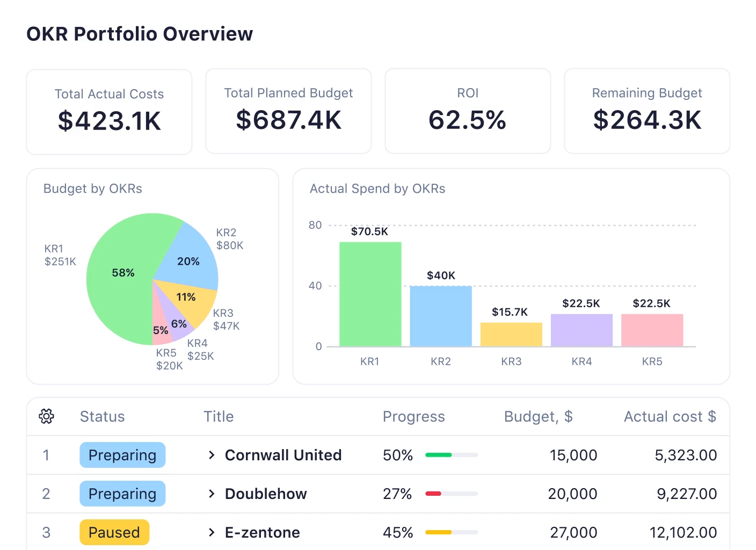Click the KR2 blue bar in spend chart
The width and height of the screenshot is (756, 550).
(440, 317)
